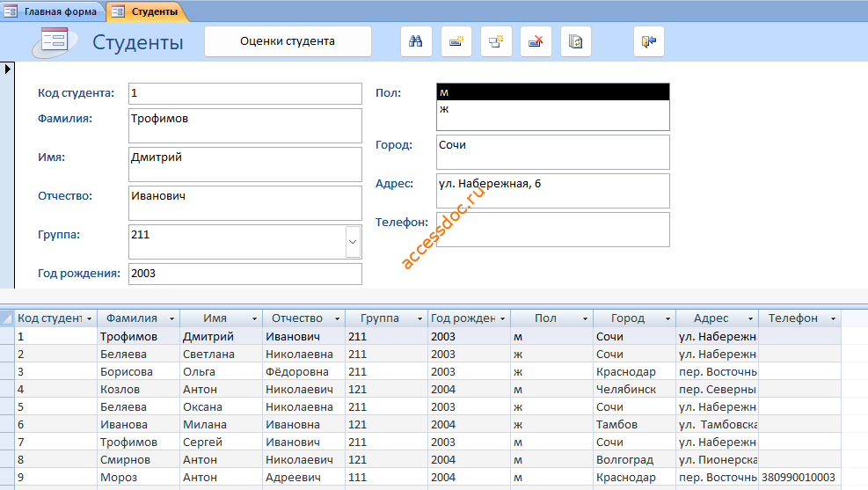This screenshot has height=490, width=868.
Task: Click cell '111' in Группа column
Action: [x=386, y=478]
